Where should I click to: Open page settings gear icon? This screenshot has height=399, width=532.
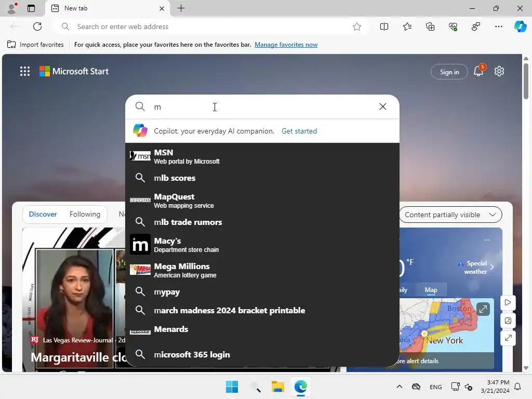[x=499, y=71]
